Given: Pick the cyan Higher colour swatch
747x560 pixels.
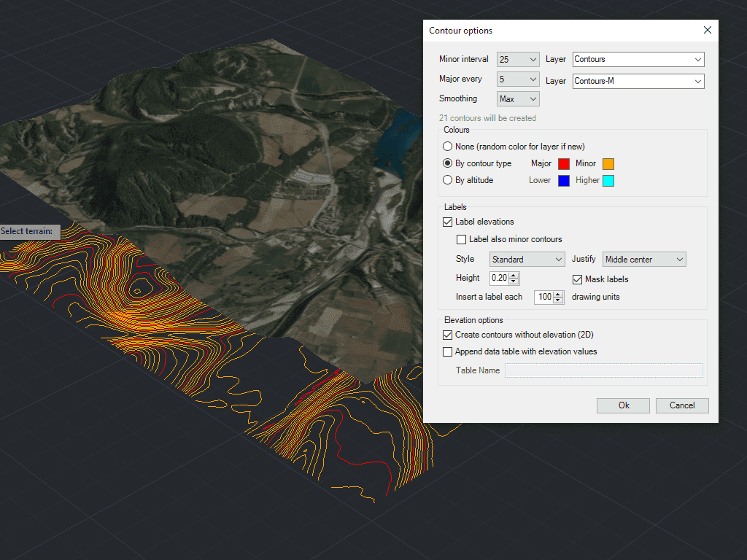Looking at the screenshot, I should pos(608,181).
